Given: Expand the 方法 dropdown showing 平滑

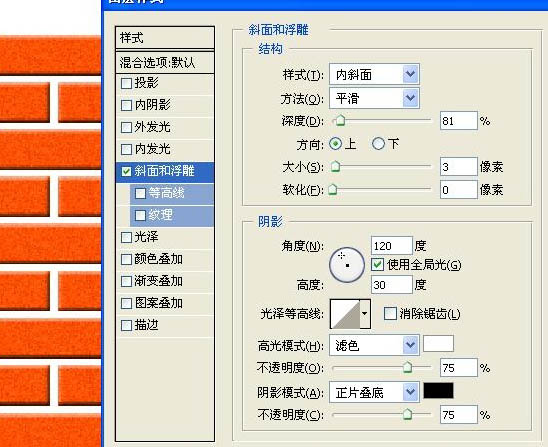Looking at the screenshot, I should point(374,98).
